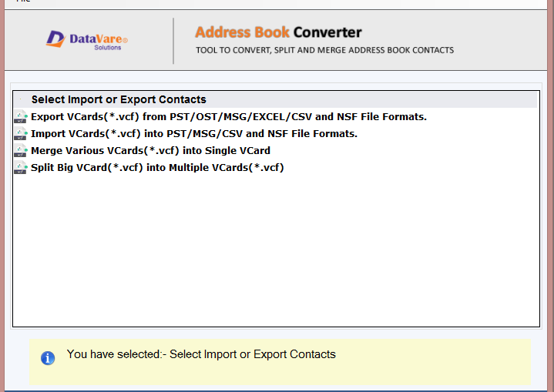Screen dimensions: 554x392
Task: Click the vcf icon beside Split Big VCard
Action: [21, 167]
